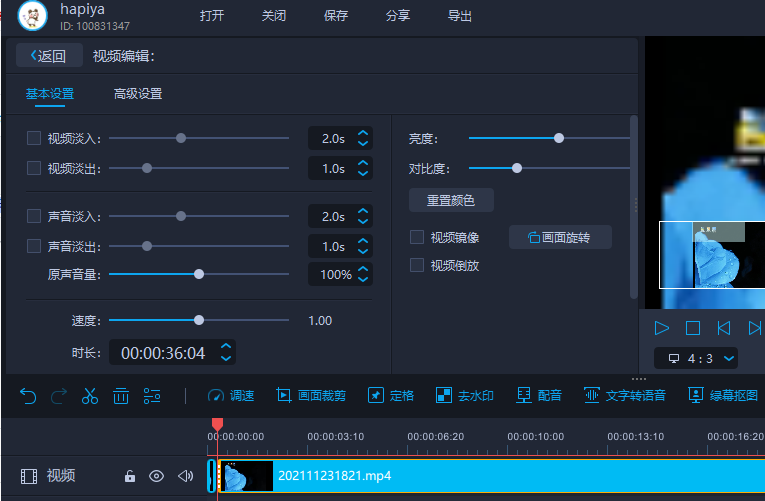Increase 视频淡入 duration stepper

click(362, 133)
